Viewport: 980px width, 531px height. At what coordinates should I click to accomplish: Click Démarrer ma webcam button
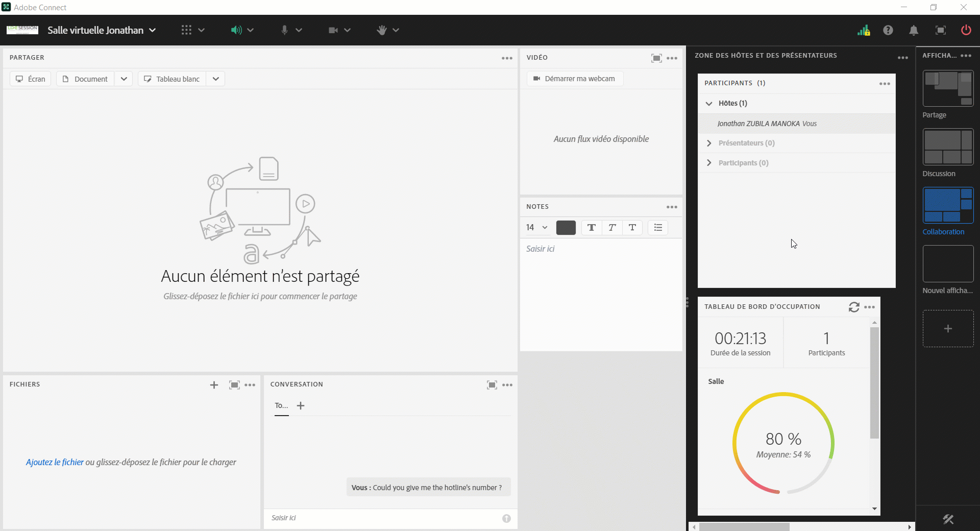pos(575,79)
